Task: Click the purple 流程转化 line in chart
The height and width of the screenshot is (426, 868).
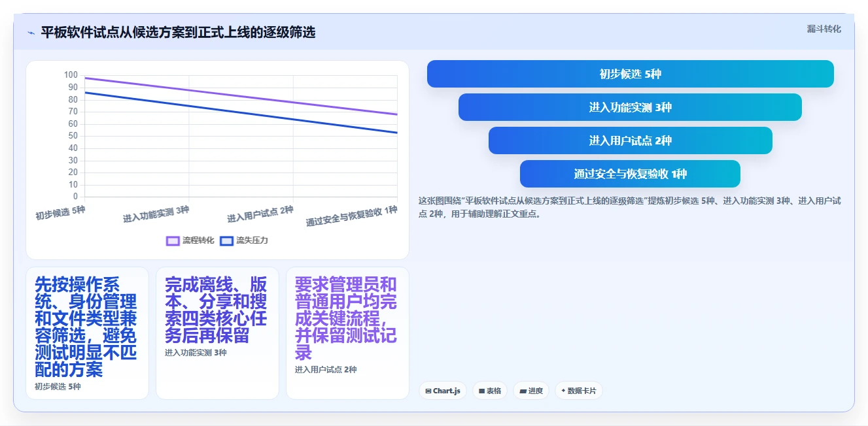Action: pos(241,96)
